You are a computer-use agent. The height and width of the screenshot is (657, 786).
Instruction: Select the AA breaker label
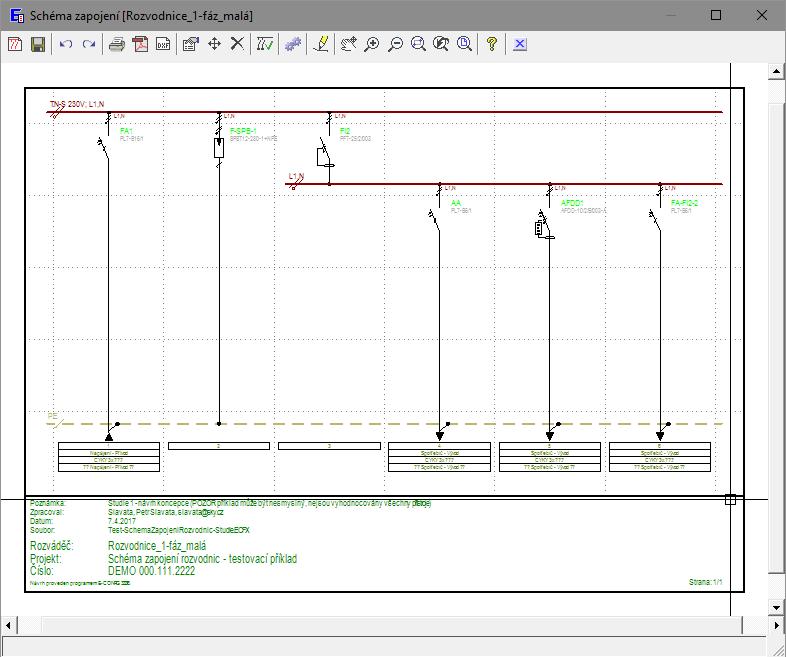[456, 203]
